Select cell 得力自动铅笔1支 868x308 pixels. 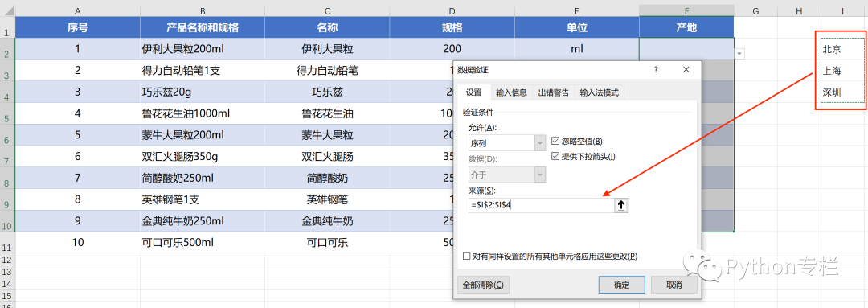coord(203,70)
